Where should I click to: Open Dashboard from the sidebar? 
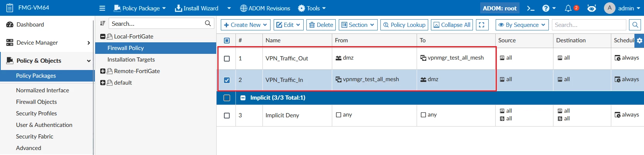pyautogui.click(x=30, y=25)
